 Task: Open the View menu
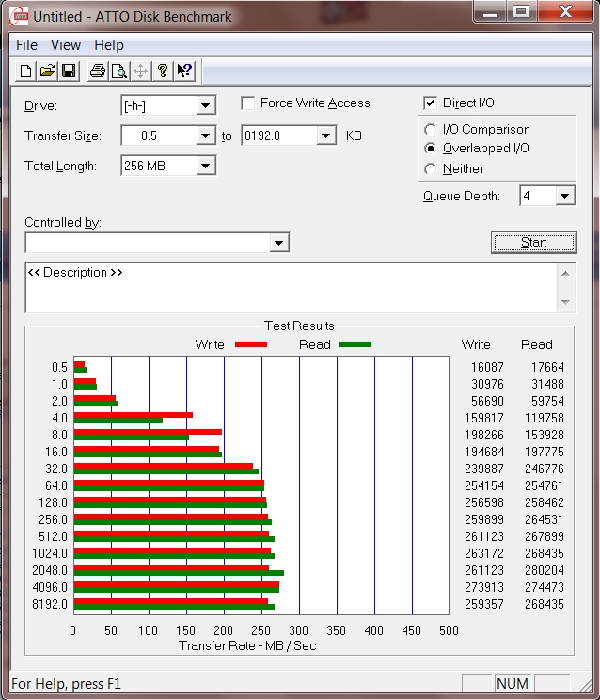tap(66, 45)
